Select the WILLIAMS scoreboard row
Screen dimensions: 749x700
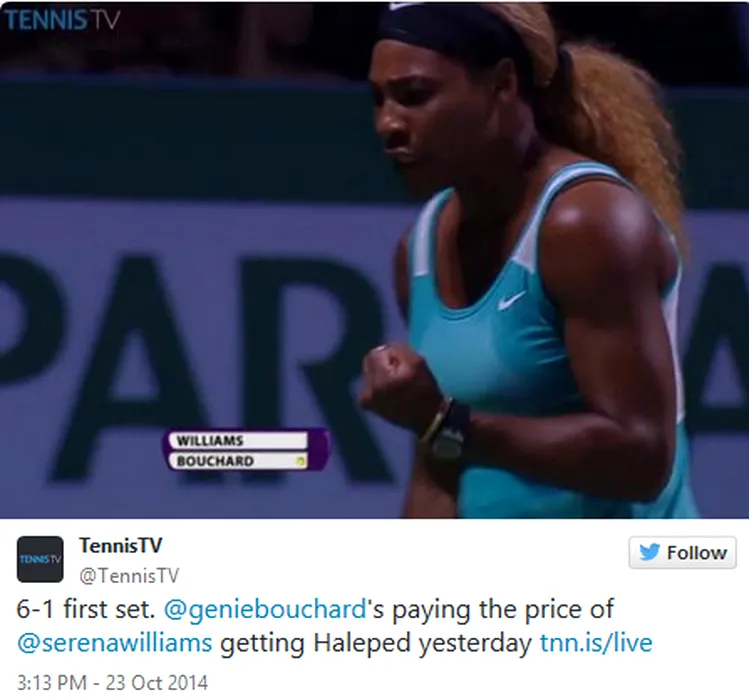click(x=237, y=440)
